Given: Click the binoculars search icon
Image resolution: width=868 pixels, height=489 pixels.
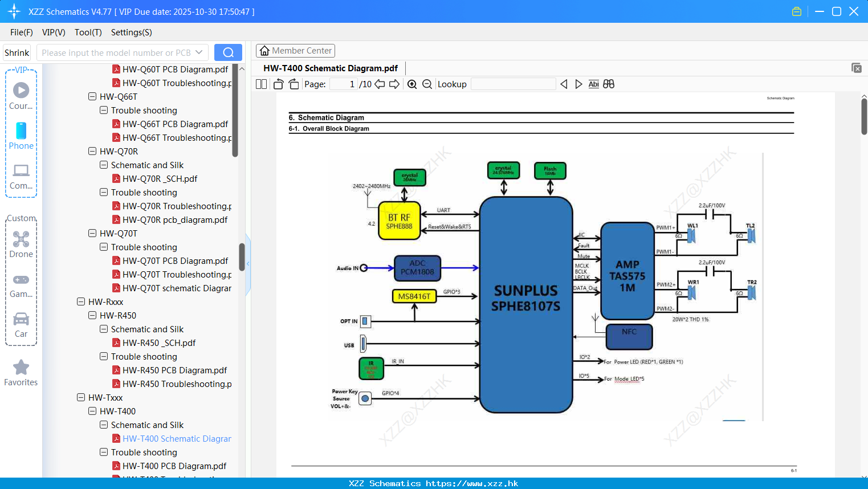Looking at the screenshot, I should click(x=609, y=84).
